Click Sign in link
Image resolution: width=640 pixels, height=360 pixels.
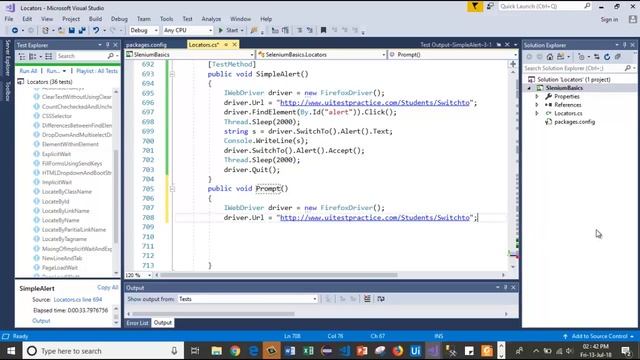click(609, 19)
